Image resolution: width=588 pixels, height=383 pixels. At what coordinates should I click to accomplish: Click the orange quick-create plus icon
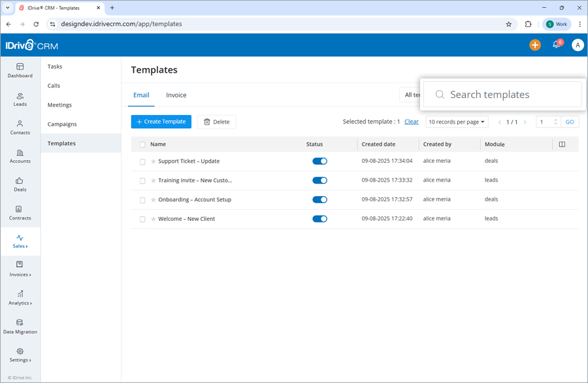pyautogui.click(x=535, y=46)
